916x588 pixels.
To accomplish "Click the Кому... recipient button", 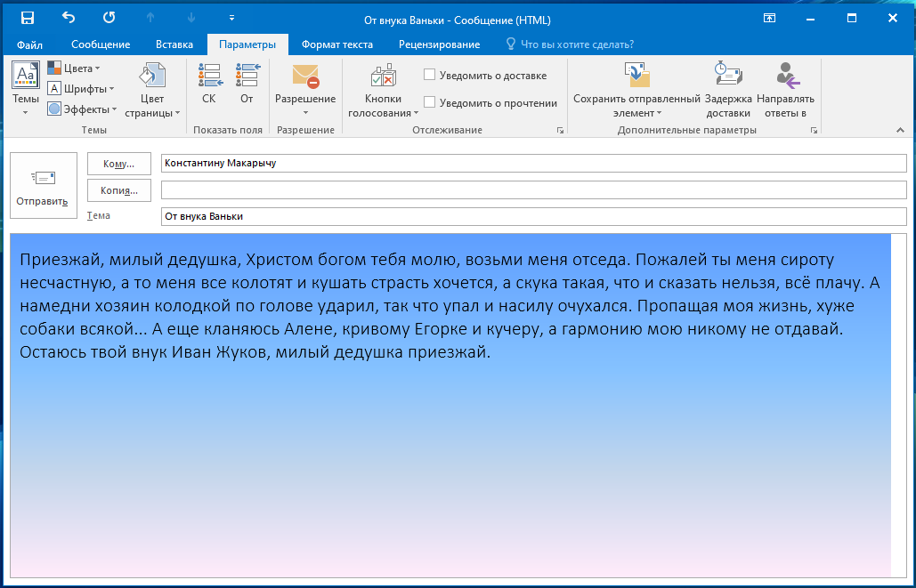I will [119, 164].
